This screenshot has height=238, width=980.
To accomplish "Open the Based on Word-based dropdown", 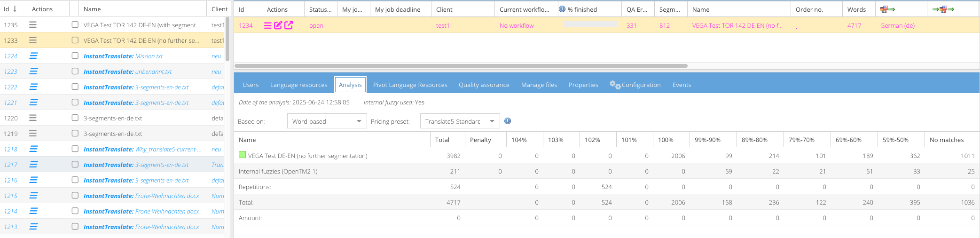I will tap(326, 121).
